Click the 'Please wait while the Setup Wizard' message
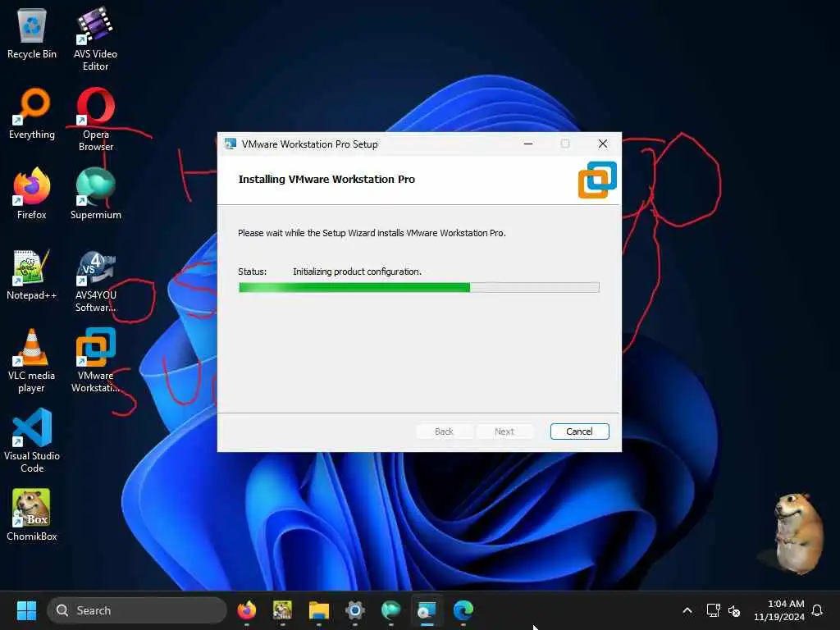 372,233
